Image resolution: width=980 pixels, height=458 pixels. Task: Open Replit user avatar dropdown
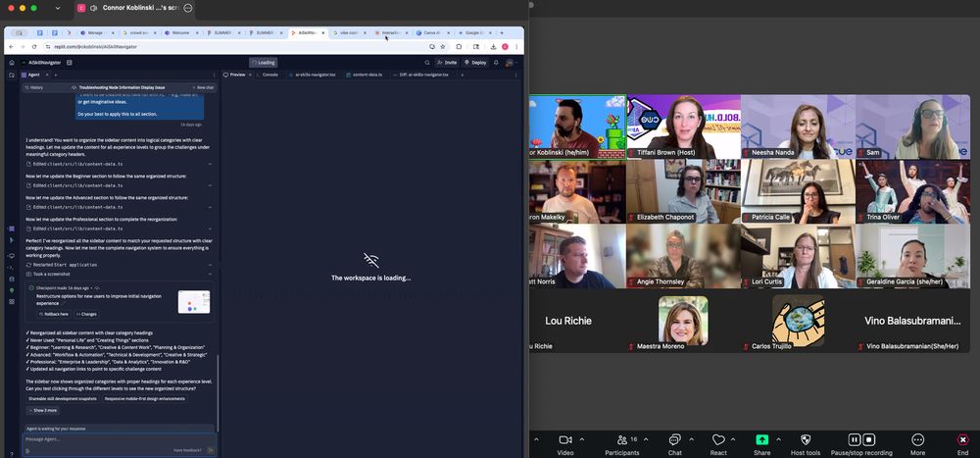(x=511, y=63)
